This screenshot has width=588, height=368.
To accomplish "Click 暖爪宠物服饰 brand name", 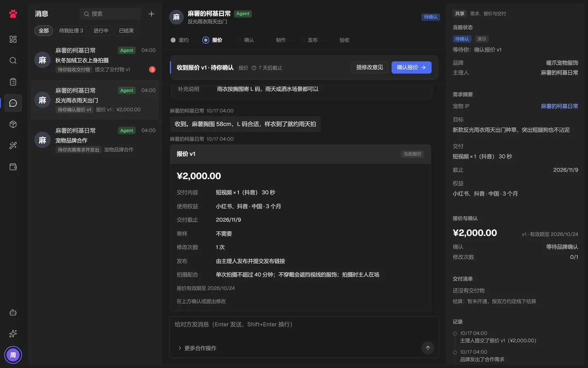I will [562, 63].
